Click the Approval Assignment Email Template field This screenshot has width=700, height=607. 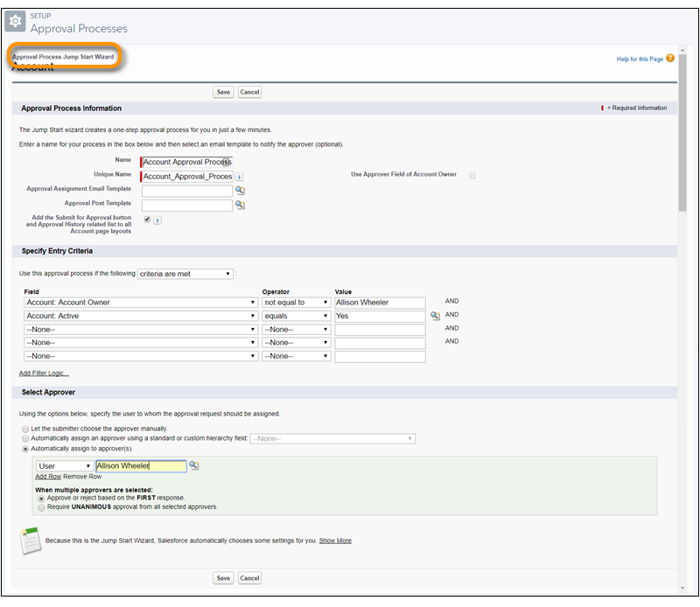coord(187,191)
